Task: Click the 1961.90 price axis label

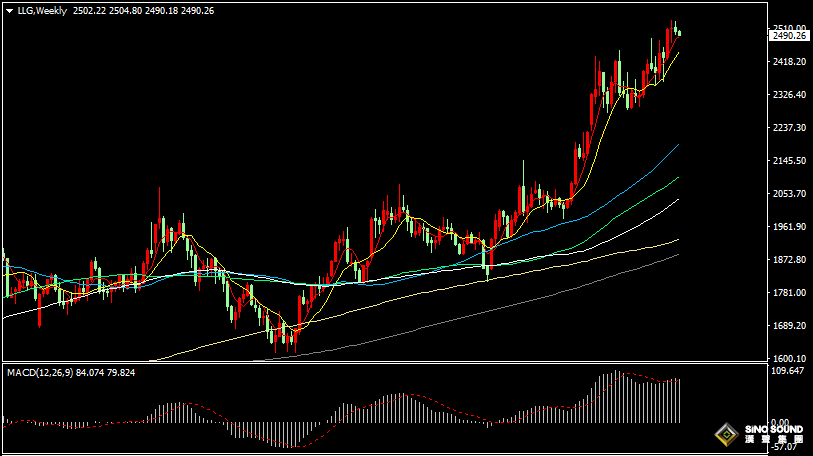Action: (788, 227)
